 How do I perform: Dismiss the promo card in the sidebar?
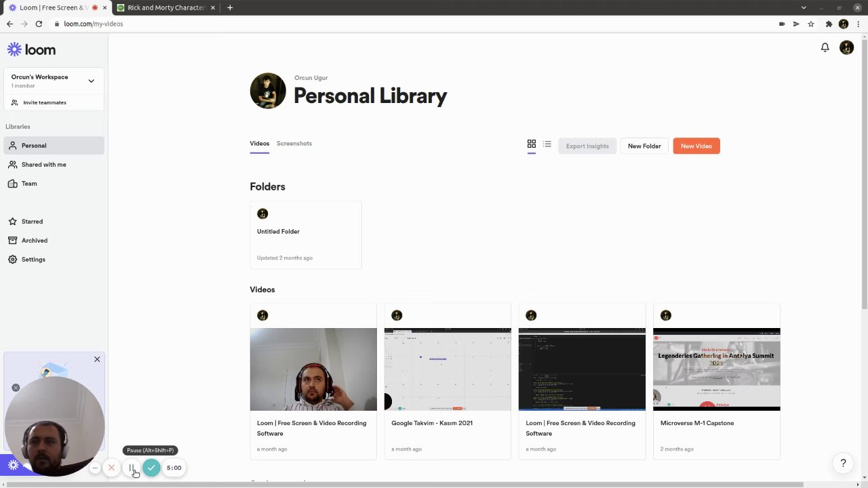(x=97, y=359)
